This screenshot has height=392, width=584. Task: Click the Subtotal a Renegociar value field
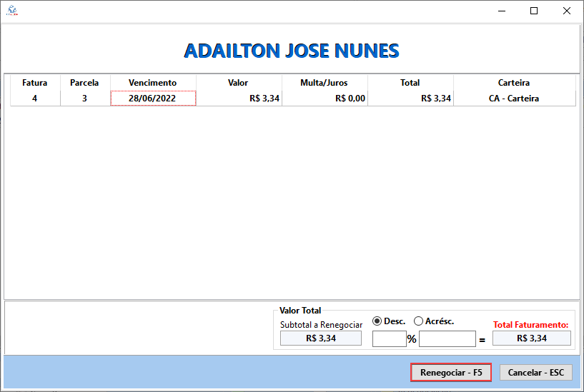click(321, 338)
